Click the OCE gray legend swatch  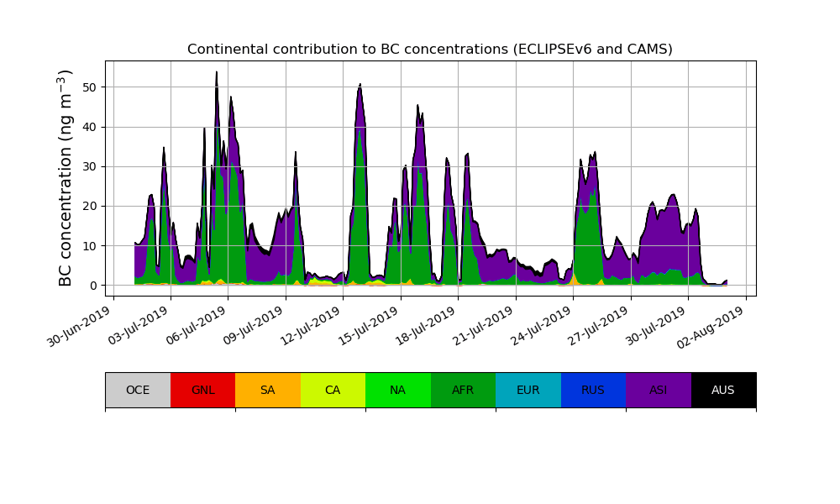tap(138, 390)
